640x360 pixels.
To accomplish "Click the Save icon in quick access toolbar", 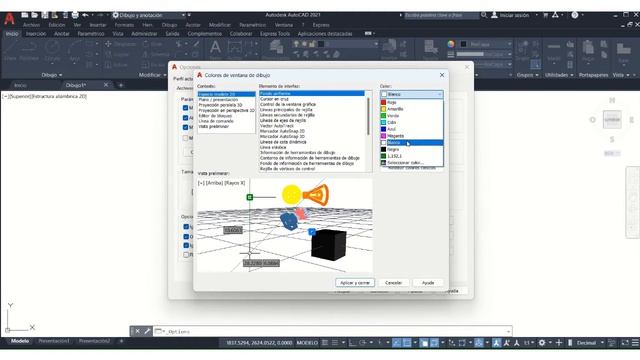I will [x=44, y=15].
